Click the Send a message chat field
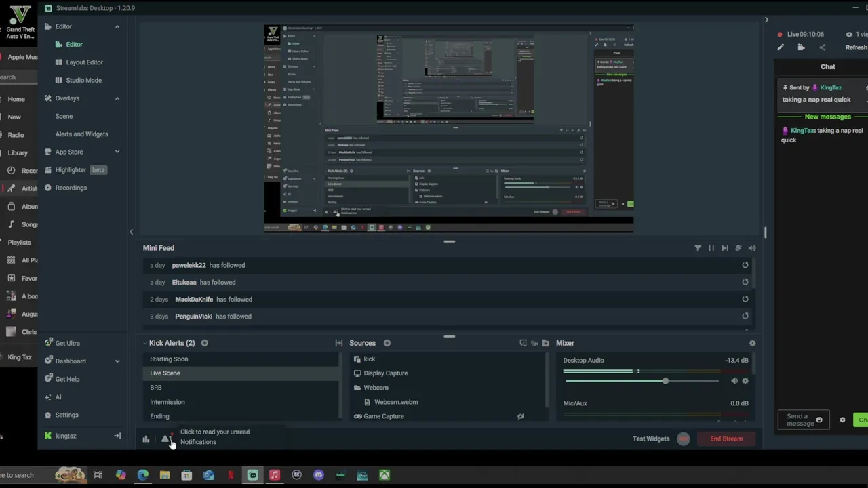868x488 pixels. (x=803, y=420)
